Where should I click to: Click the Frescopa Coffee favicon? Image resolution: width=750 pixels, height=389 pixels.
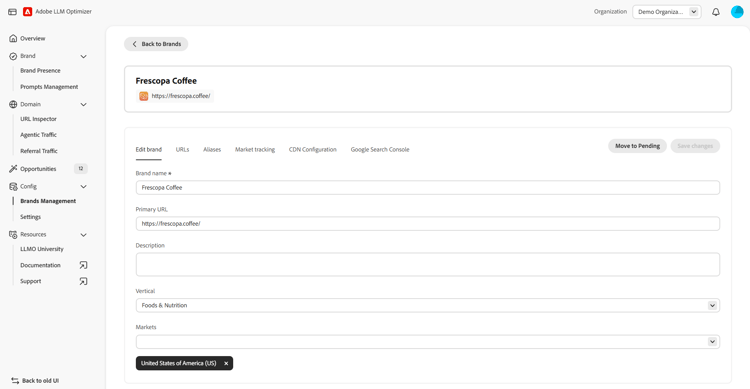[143, 96]
